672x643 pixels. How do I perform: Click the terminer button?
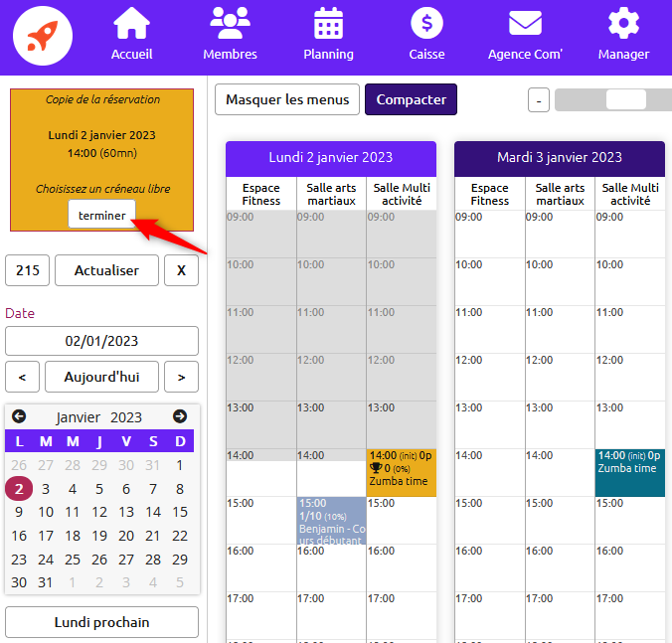[101, 215]
